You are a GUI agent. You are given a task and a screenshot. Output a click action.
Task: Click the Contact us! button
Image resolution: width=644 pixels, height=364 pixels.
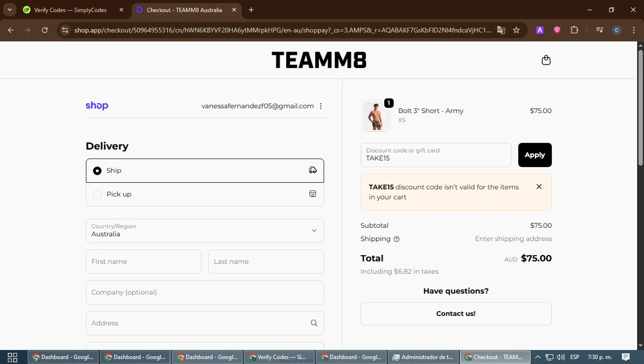pos(456,314)
